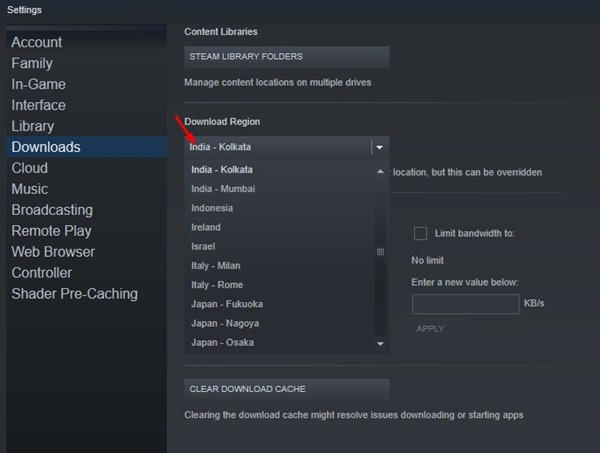The width and height of the screenshot is (600, 453).
Task: Choose Japan - Osaka download region
Action: tap(222, 343)
